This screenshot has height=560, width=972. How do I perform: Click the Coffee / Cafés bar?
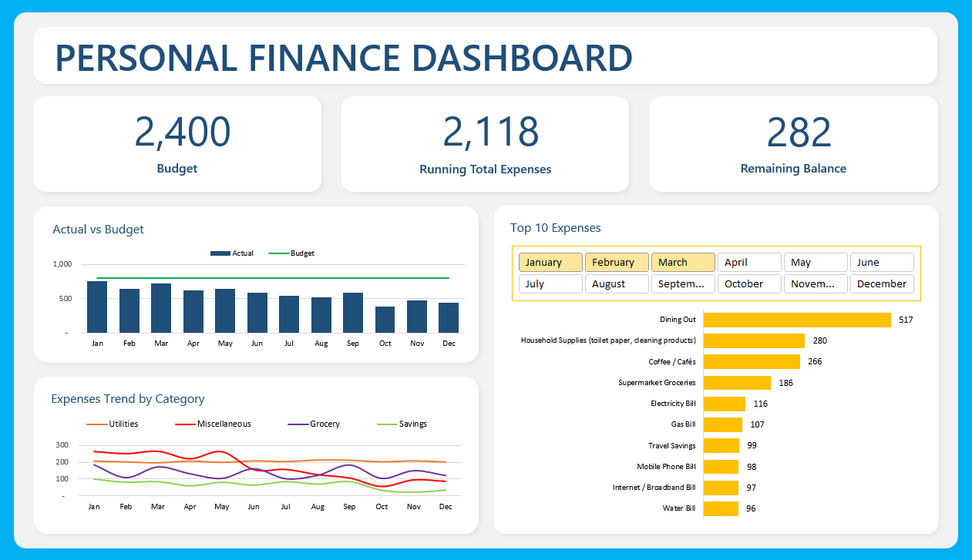click(752, 361)
